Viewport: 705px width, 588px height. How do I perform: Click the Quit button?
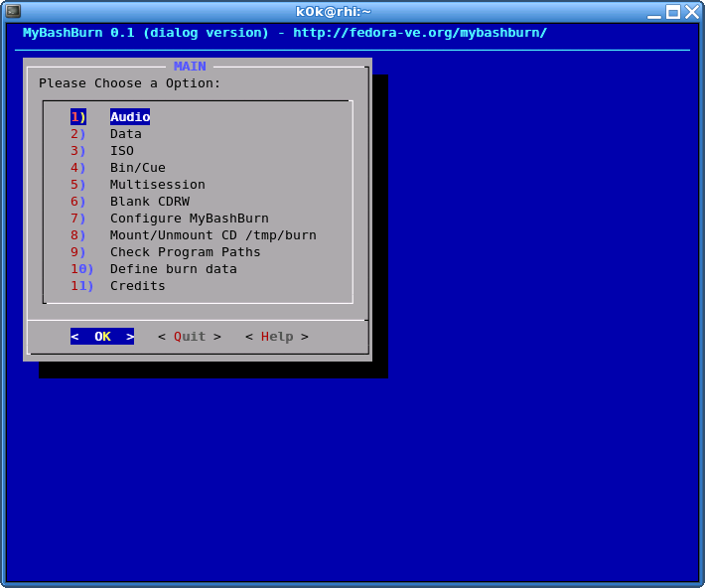[190, 337]
